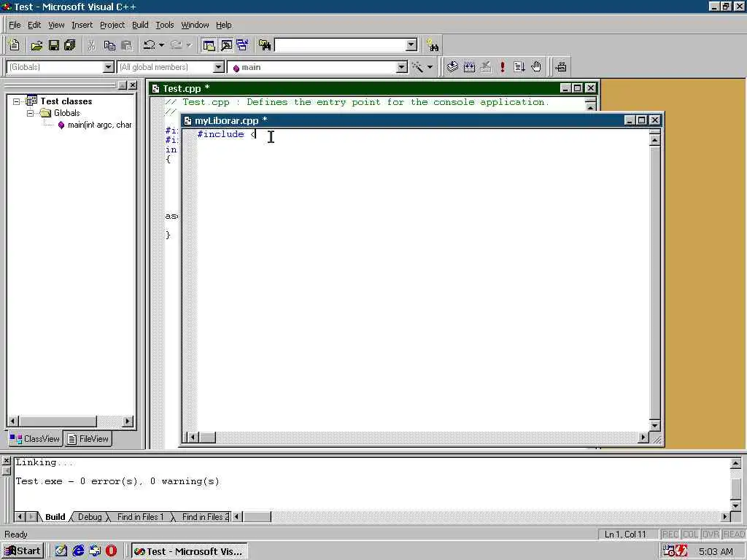This screenshot has height=560, width=747.
Task: Open the Build menu
Action: (140, 25)
